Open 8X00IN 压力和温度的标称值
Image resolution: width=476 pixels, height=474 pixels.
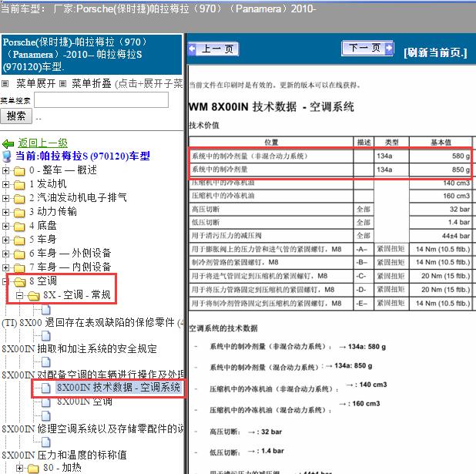[x=64, y=456]
